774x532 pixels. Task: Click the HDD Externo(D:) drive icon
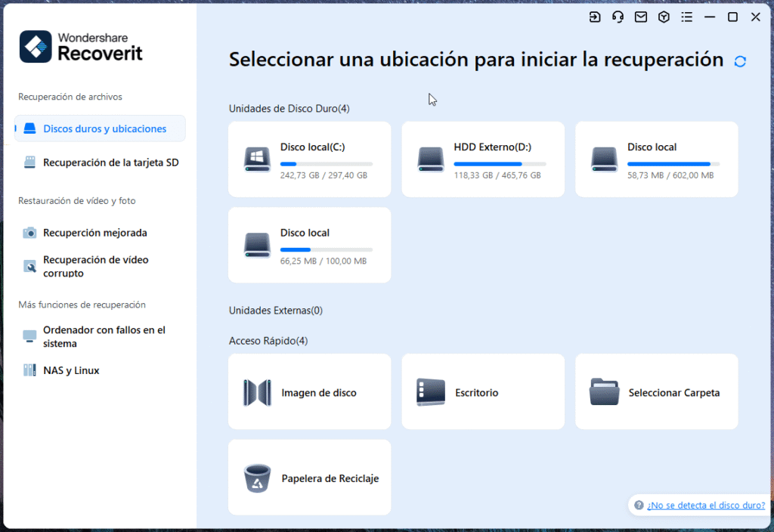(430, 159)
